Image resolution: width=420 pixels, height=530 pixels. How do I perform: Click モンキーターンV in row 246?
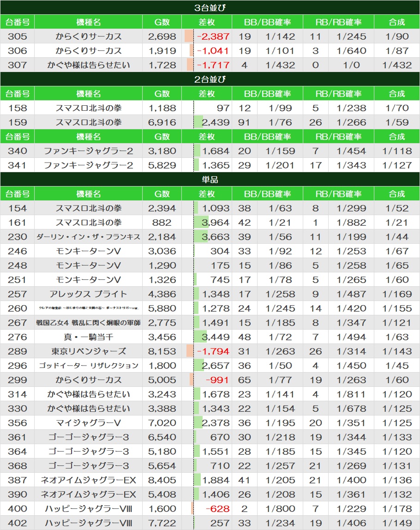pyautogui.click(x=89, y=251)
